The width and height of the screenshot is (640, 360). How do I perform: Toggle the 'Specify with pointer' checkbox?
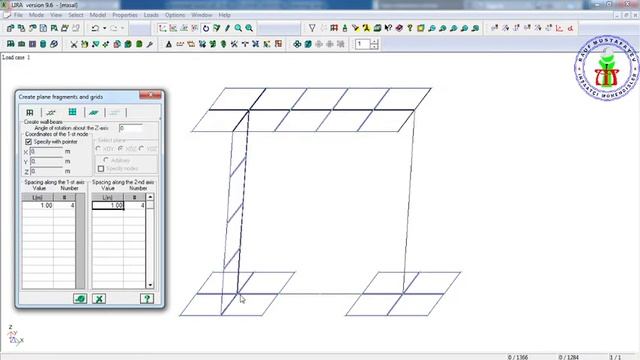tap(29, 142)
